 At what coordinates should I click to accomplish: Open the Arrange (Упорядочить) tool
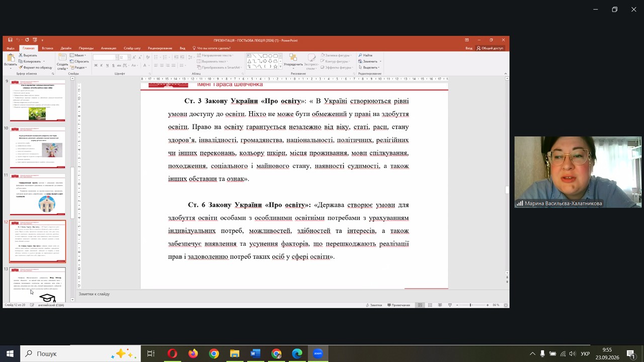click(x=293, y=61)
